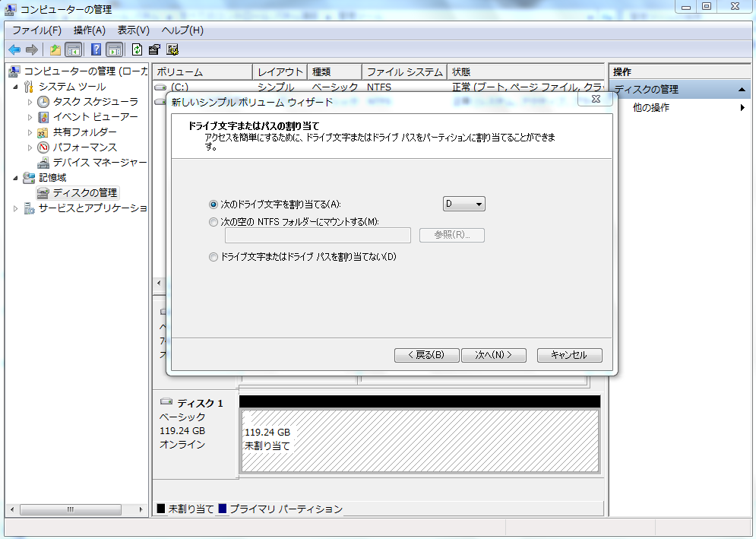Image resolution: width=756 pixels, height=539 pixels.
Task: Click the キャンセル button in wizard
Action: [x=569, y=355]
